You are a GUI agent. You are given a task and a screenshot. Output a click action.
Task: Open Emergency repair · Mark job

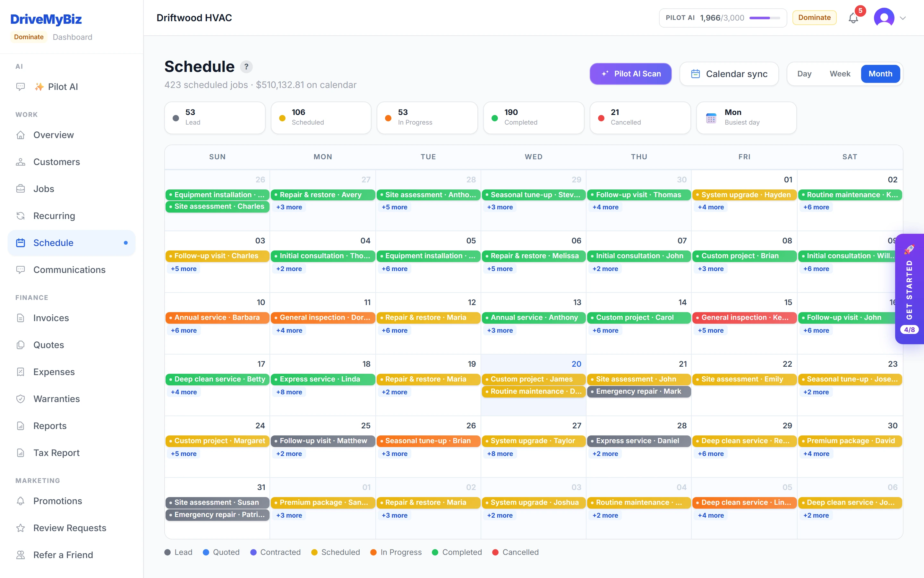[639, 391]
